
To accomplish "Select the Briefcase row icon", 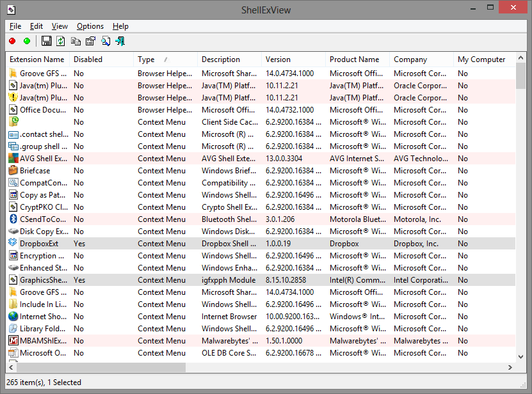I will [13, 170].
